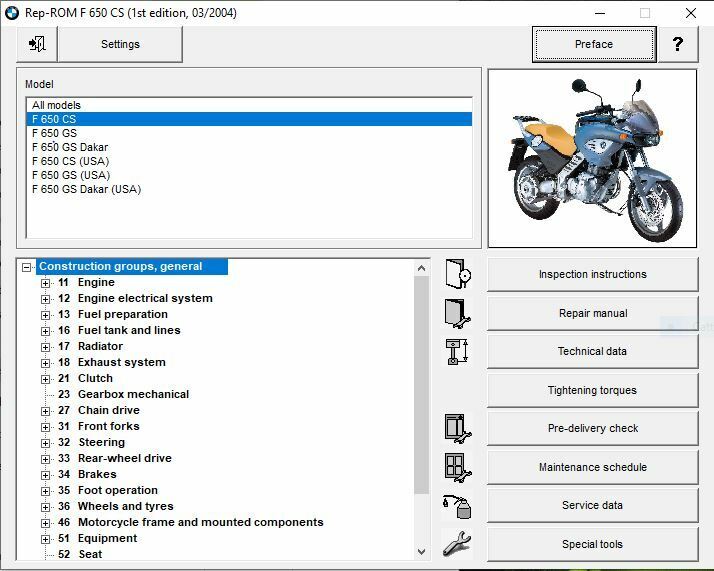Click the exit door icon button
Viewport: 714px width, 571px height.
[x=37, y=44]
